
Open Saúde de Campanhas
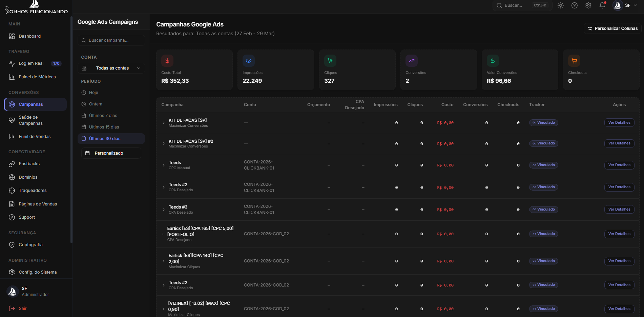pos(35,120)
